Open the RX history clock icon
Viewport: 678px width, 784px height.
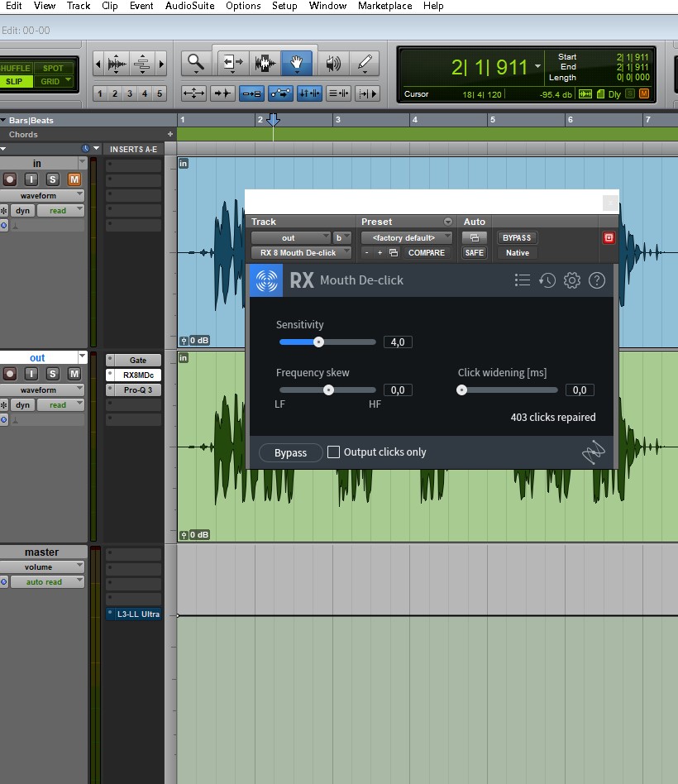click(547, 280)
